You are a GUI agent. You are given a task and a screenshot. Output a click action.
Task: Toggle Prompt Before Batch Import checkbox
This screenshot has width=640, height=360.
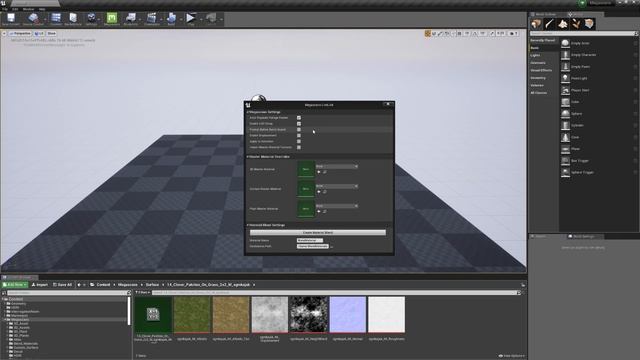pyautogui.click(x=299, y=129)
